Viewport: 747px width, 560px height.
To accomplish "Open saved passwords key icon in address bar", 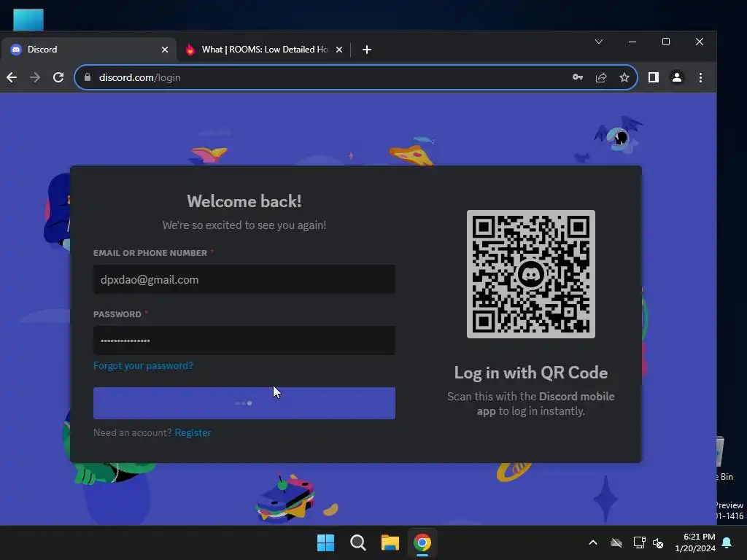I will click(x=578, y=77).
